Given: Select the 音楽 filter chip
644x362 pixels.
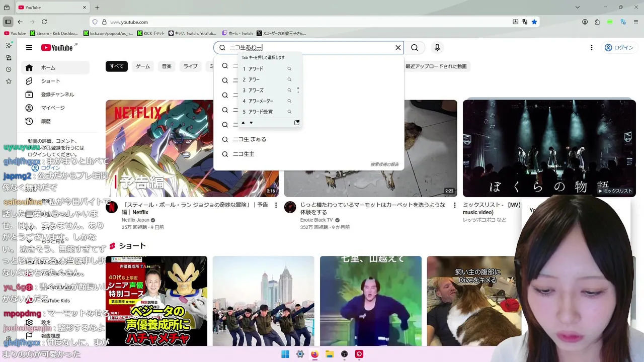Looking at the screenshot, I should 167,66.
